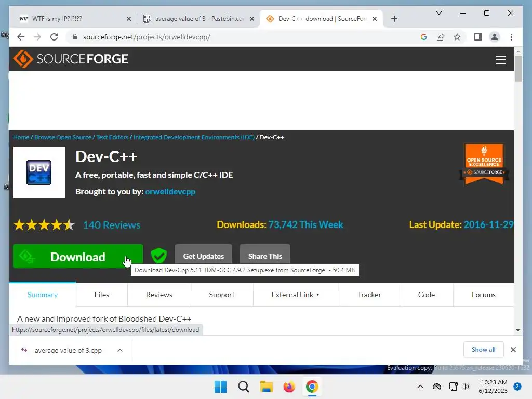Click the green Download button
This screenshot has width=532, height=399.
click(78, 257)
